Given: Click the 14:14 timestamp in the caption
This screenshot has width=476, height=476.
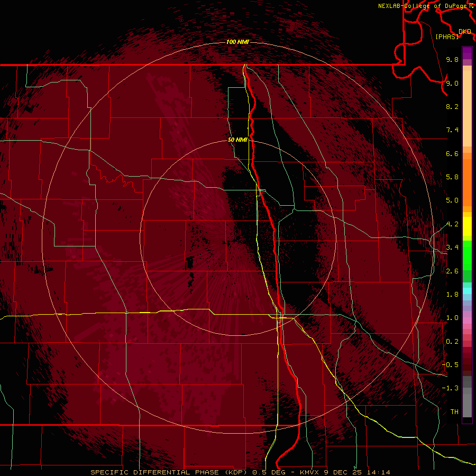Looking at the screenshot, I should click(x=378, y=472).
